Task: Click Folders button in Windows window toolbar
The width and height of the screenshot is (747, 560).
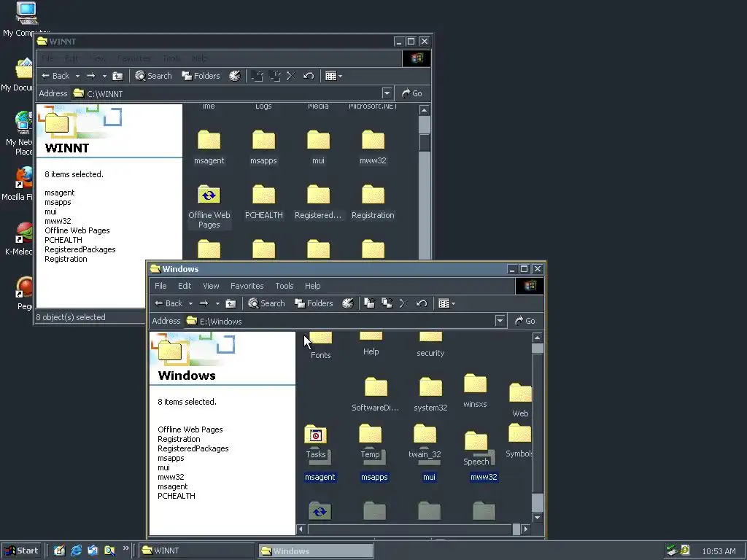Action: coord(314,303)
